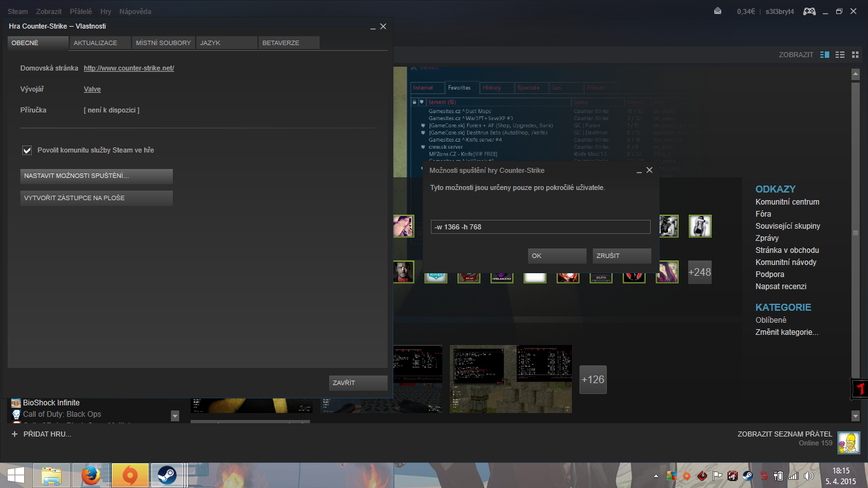Viewport: 868px width, 488px height.
Task: Show hidden system tray icons
Action: (656, 475)
